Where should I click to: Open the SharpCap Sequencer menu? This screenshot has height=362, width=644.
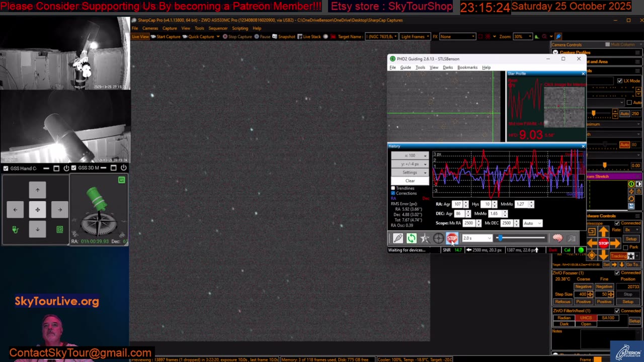click(218, 28)
